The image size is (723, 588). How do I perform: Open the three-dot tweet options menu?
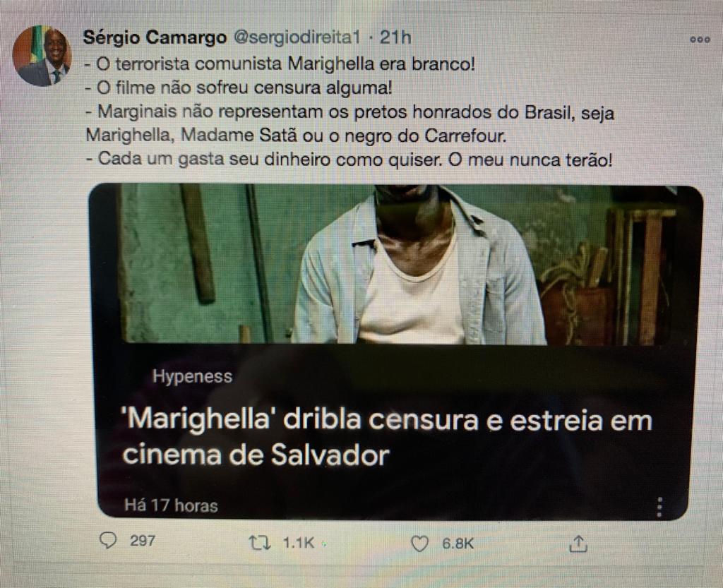pyautogui.click(x=700, y=40)
